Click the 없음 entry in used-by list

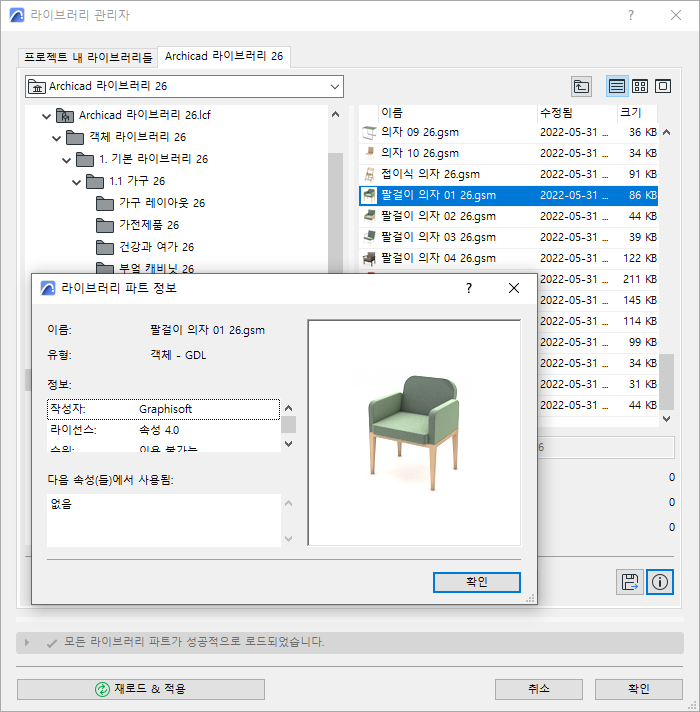coord(61,504)
